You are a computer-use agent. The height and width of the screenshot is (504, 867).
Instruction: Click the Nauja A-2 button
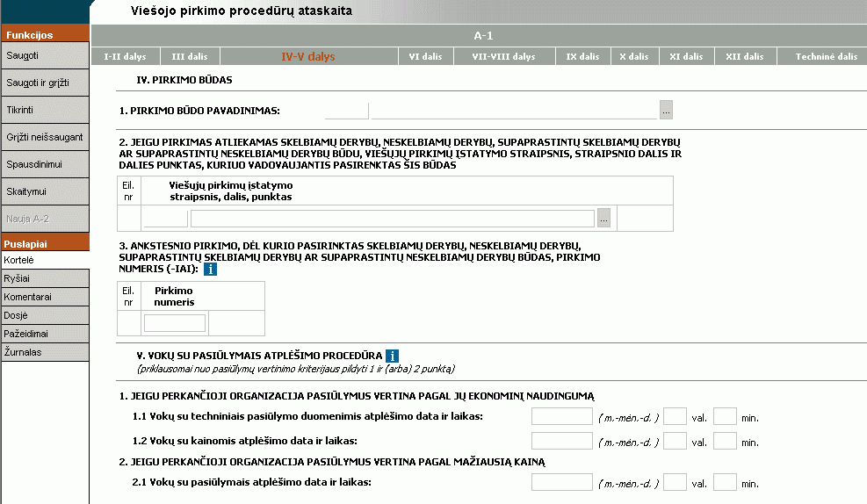pos(45,219)
